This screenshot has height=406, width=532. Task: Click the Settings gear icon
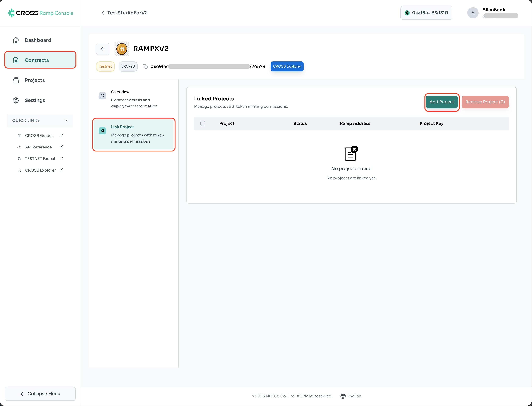(x=16, y=100)
